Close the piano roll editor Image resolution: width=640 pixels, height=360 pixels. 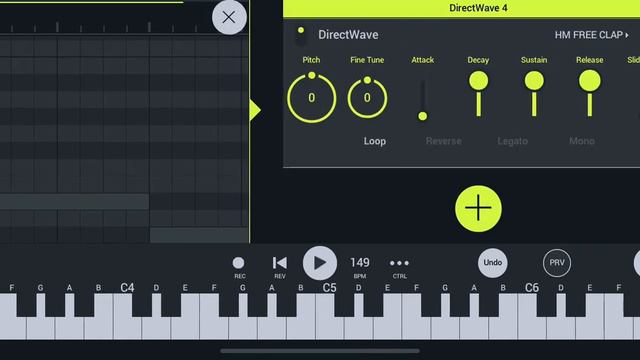pos(229,17)
